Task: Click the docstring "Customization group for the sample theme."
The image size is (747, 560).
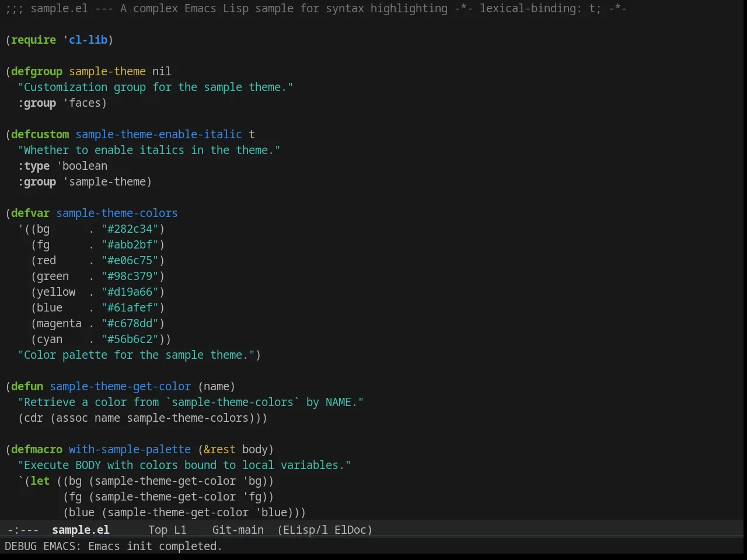Action: click(156, 87)
